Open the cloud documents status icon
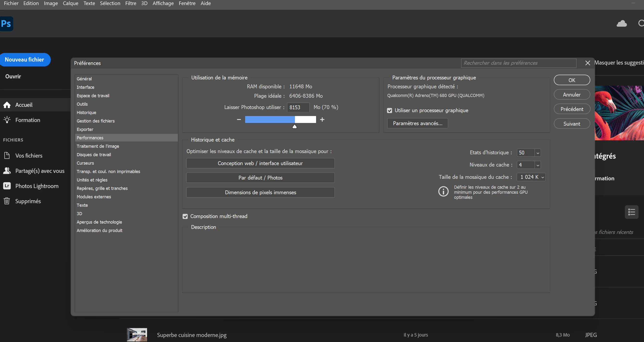 click(622, 24)
